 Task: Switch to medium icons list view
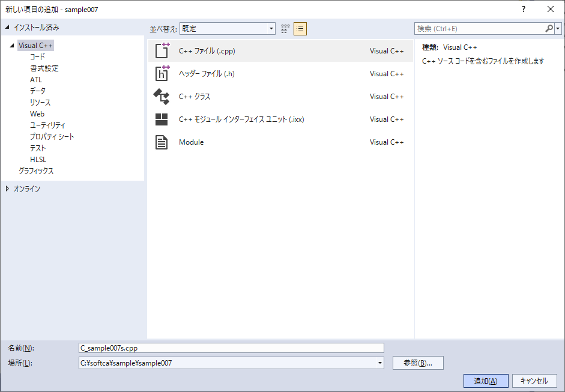click(x=300, y=29)
